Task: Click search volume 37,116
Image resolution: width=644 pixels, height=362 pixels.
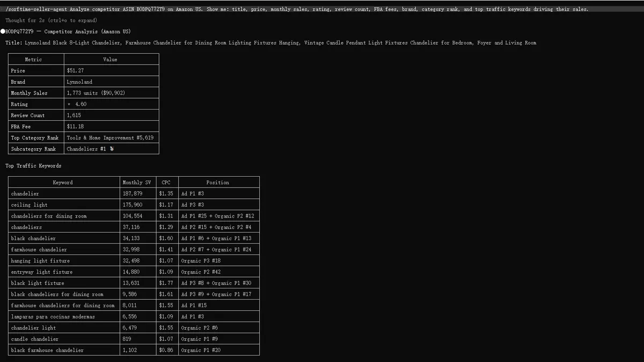Action: 131,227
